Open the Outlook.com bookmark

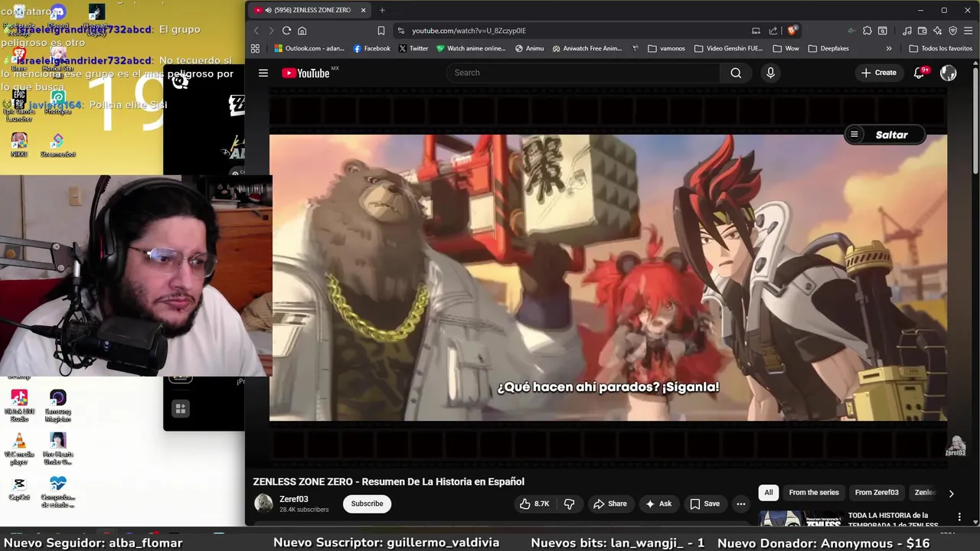pyautogui.click(x=309, y=48)
